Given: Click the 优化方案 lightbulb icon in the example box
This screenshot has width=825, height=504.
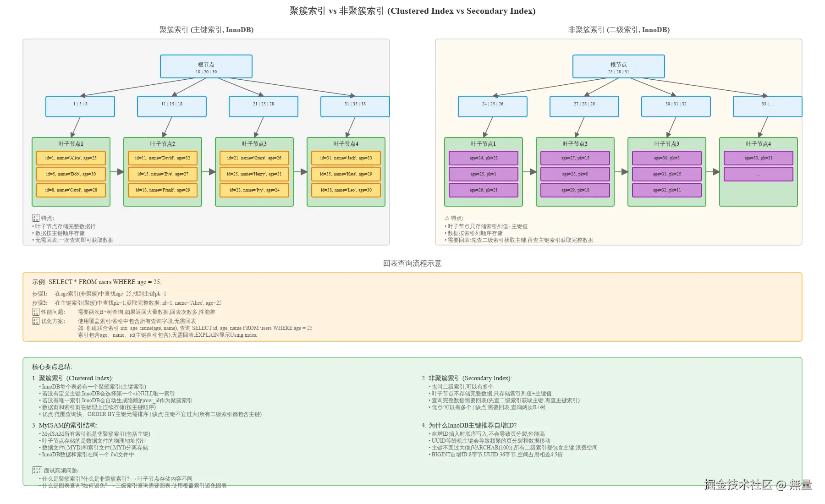Looking at the screenshot, I should pos(35,321).
